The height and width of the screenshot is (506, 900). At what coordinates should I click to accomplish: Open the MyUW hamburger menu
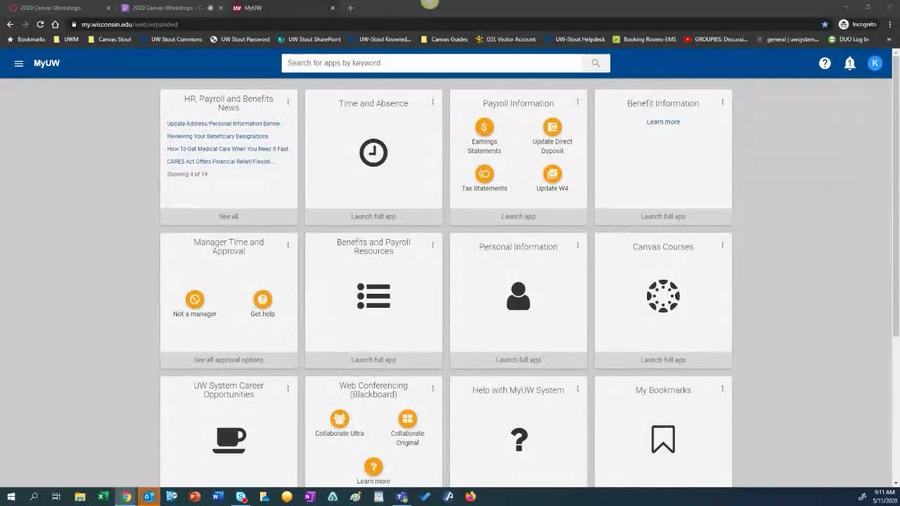(18, 63)
